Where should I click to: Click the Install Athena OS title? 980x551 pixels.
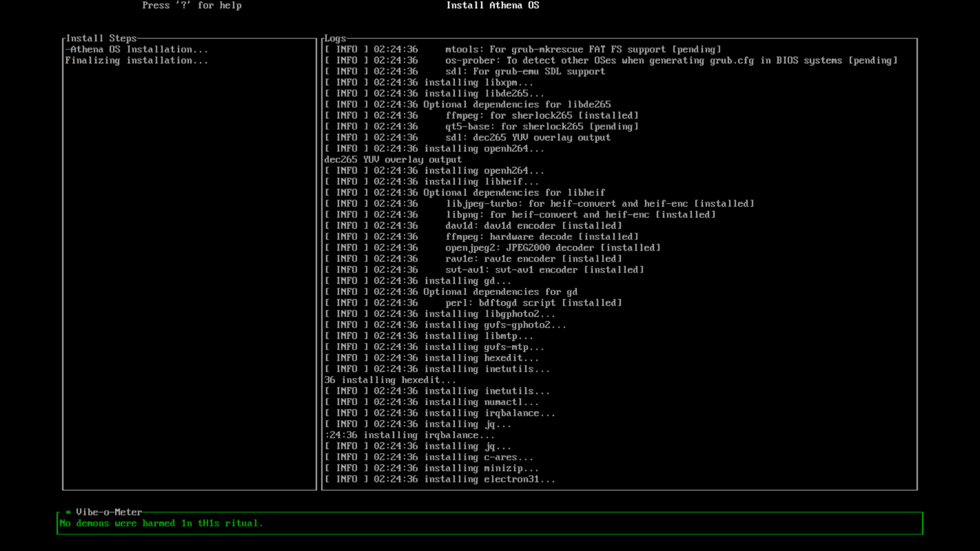pyautogui.click(x=492, y=5)
